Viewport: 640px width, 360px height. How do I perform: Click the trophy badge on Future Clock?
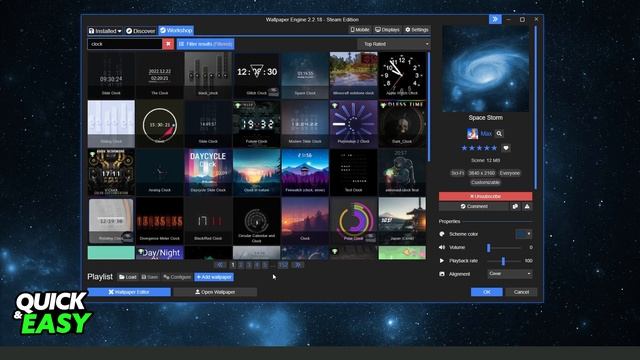(238, 106)
